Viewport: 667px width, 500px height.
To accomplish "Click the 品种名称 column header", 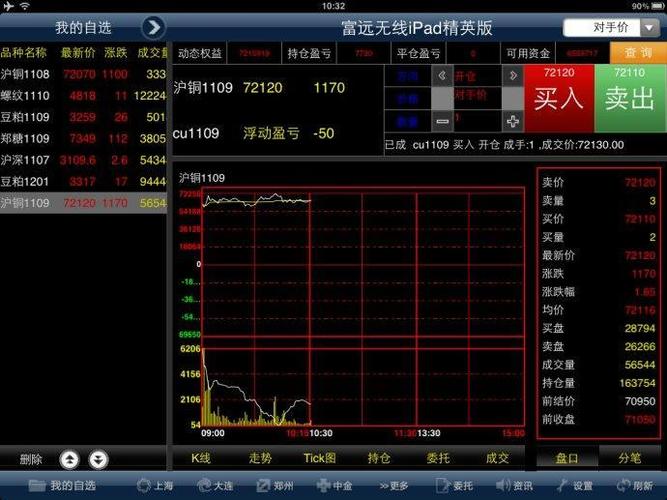I will [23, 53].
